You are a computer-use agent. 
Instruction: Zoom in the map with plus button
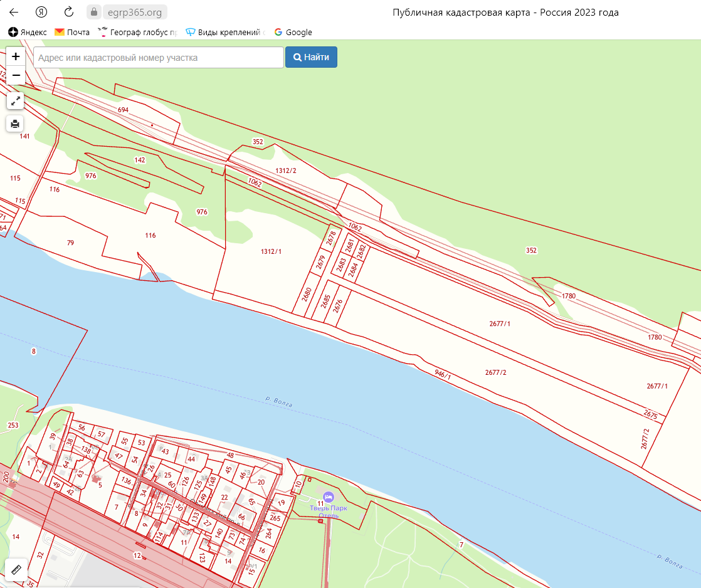tap(16, 56)
